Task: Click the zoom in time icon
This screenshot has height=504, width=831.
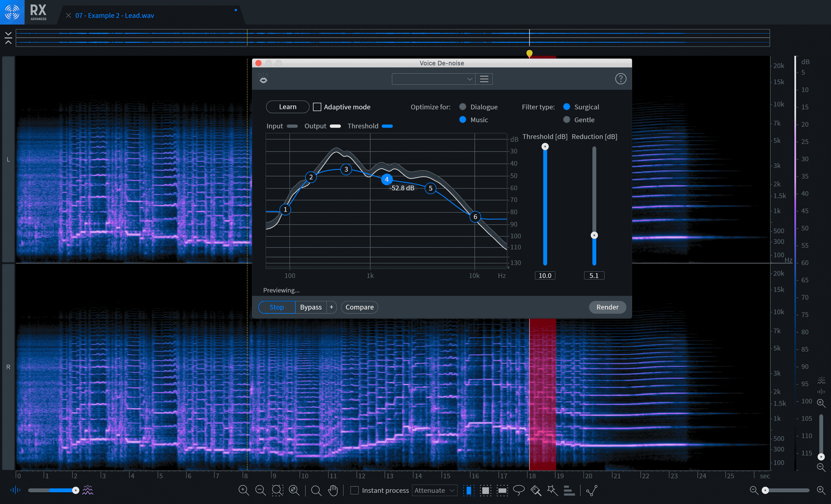Action: pyautogui.click(x=244, y=490)
